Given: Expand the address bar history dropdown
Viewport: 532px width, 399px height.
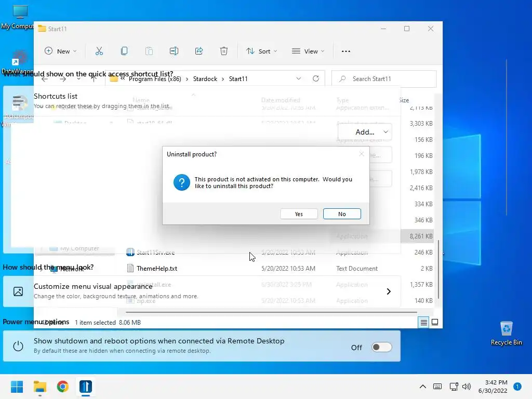Looking at the screenshot, I should [x=299, y=79].
